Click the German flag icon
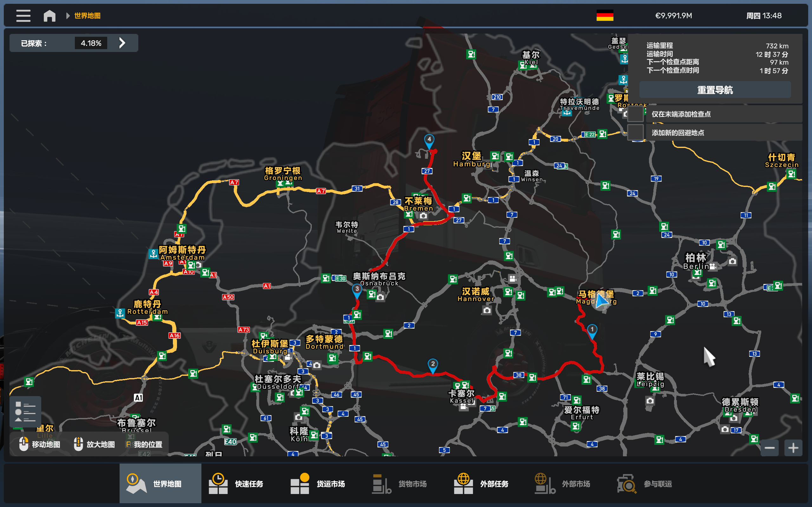Viewport: 812px width, 507px height. pos(605,16)
